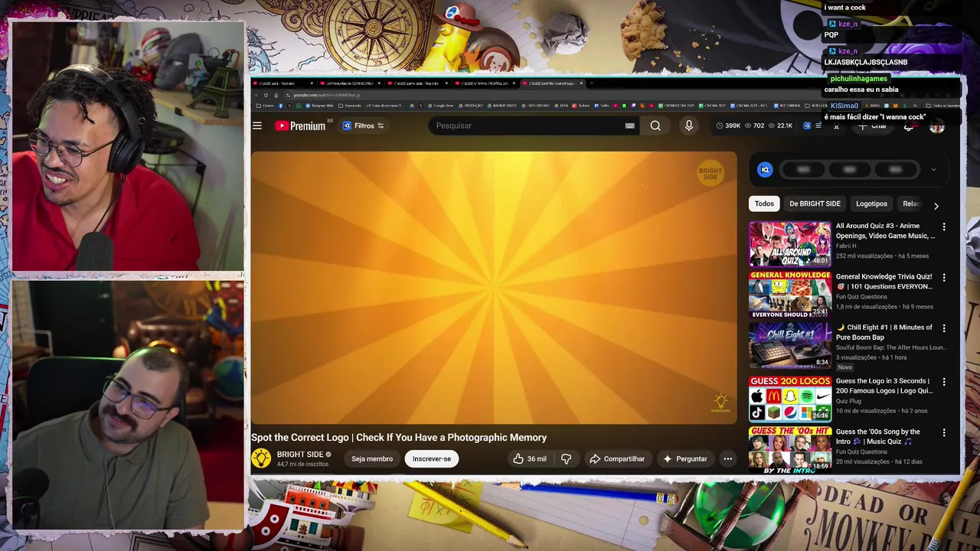Click the 'Novo' badge under Chill Eight
Viewport: 980px width, 551px height.
coord(844,367)
